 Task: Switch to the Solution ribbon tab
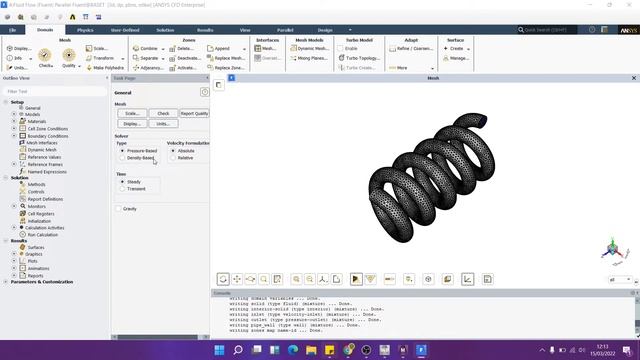tap(165, 30)
